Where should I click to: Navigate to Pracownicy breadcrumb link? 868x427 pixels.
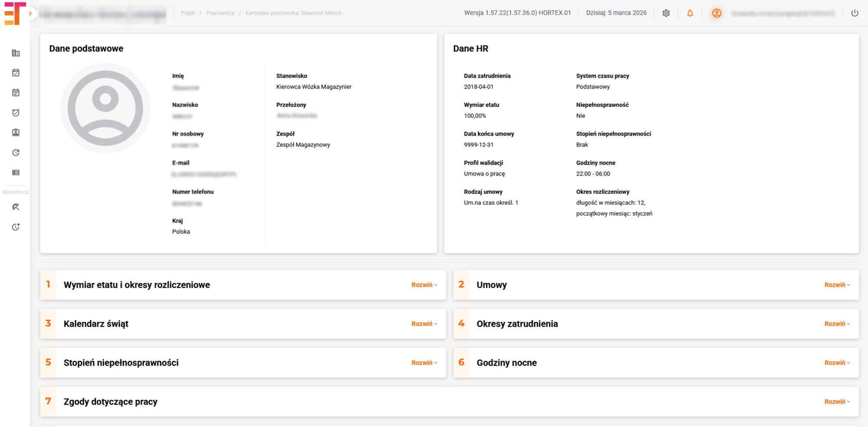click(x=220, y=13)
